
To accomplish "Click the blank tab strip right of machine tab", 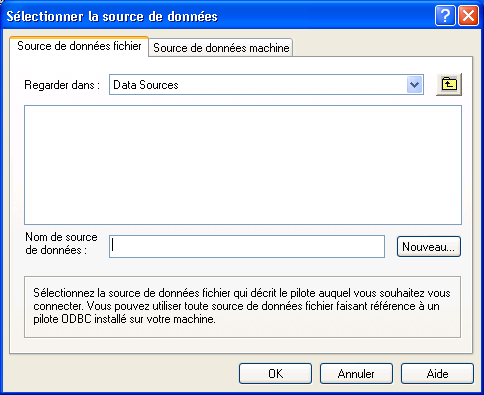I will (382, 47).
